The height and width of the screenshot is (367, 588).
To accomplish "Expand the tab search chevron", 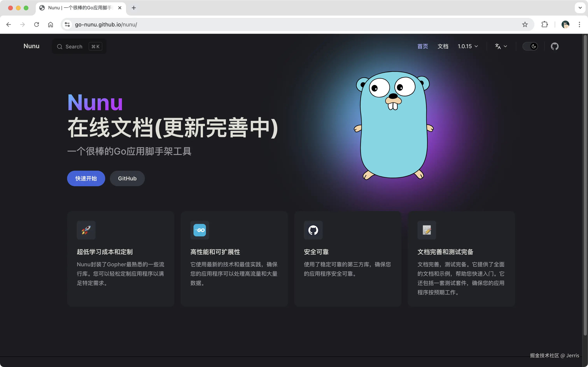I will pyautogui.click(x=580, y=8).
